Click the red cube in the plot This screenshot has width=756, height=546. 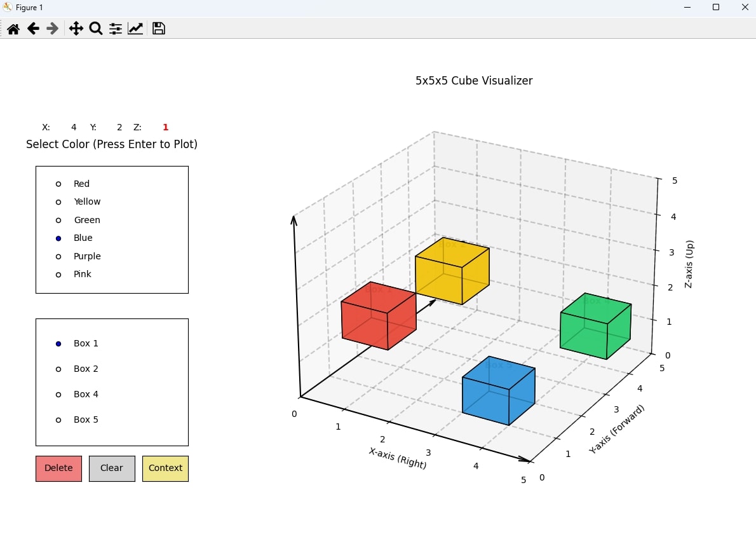click(x=379, y=316)
